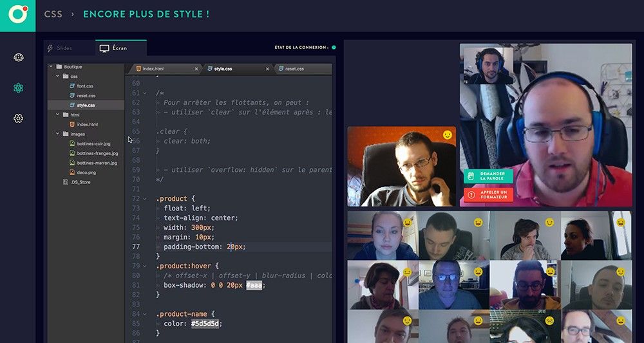Select the style.css editor tab
The height and width of the screenshot is (343, 644).
click(238, 68)
